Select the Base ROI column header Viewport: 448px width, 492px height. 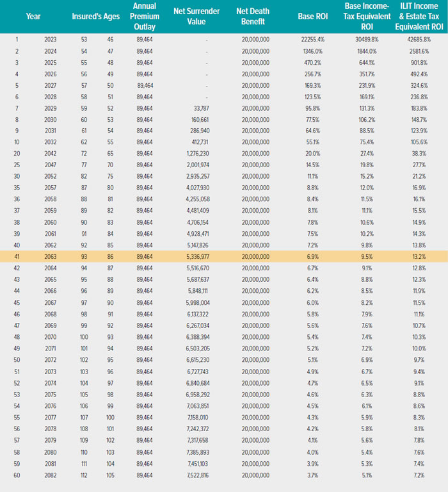pos(312,16)
